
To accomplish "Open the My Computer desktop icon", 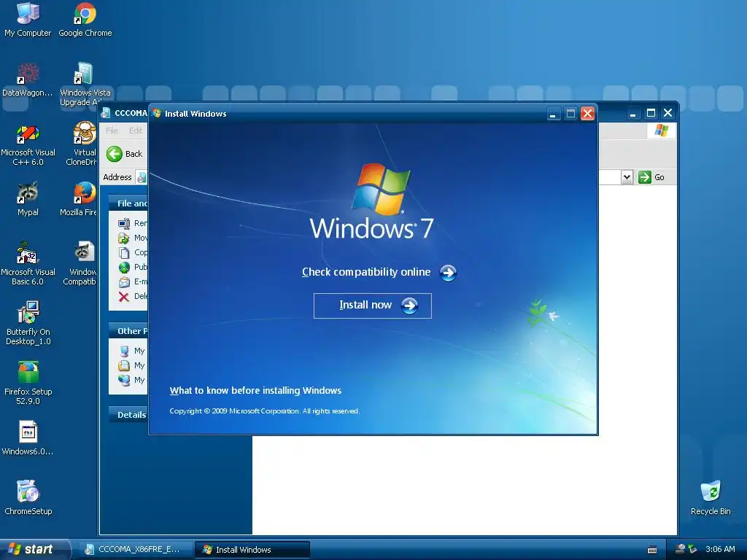I will tap(28, 19).
